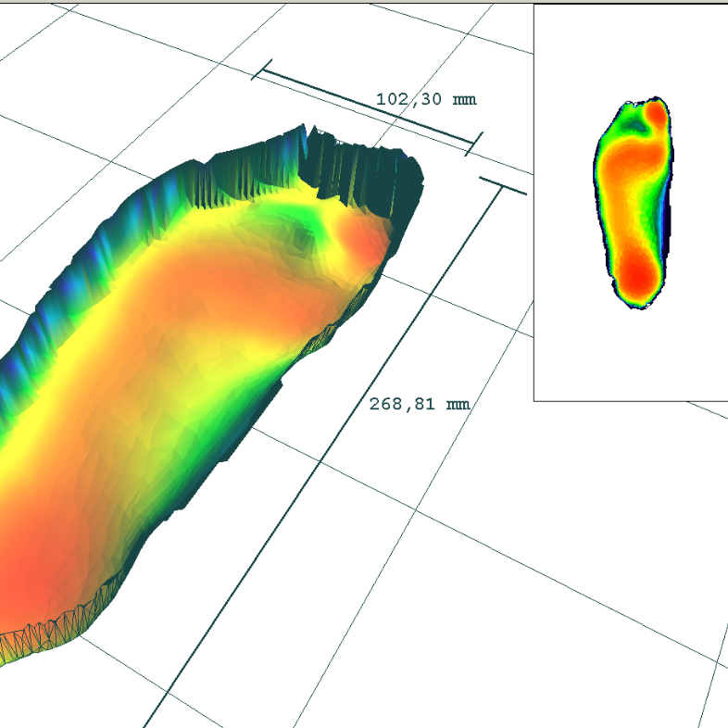Pick the left end tick of width dimension
The width and height of the screenshot is (728, 728).
point(261,69)
